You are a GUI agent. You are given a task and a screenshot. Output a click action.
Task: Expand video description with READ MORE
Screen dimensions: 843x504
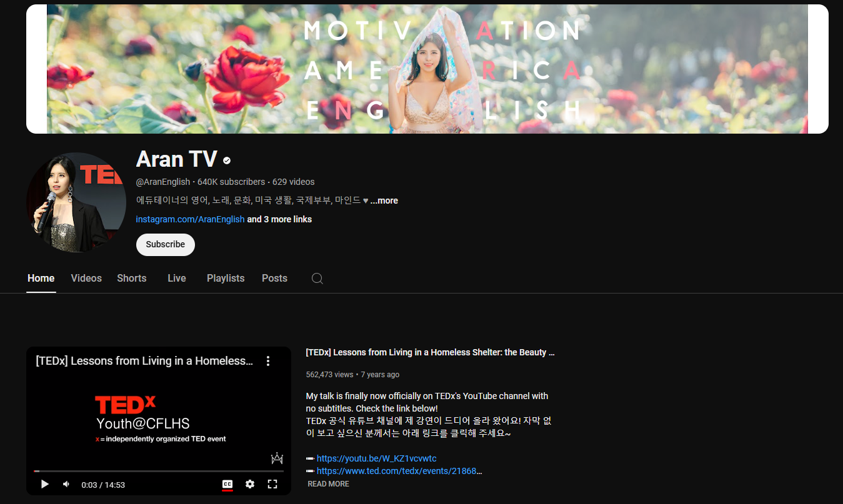[x=328, y=484]
